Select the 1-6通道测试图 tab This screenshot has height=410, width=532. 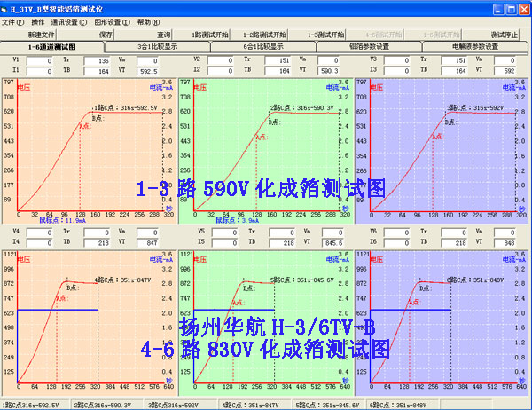click(52, 47)
